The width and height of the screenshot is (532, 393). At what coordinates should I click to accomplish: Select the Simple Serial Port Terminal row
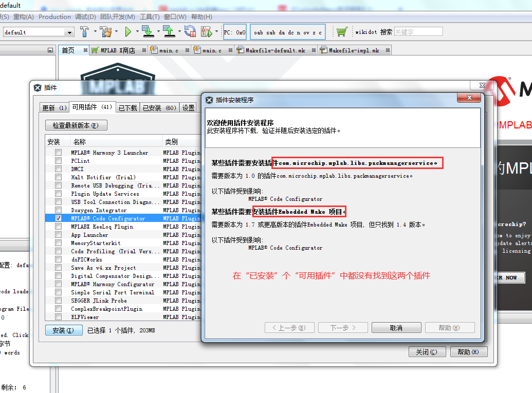click(x=123, y=292)
